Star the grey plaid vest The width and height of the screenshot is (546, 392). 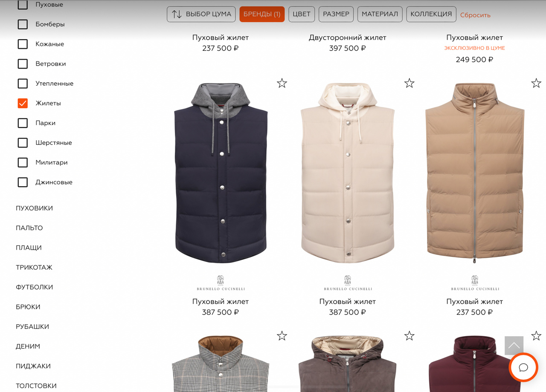[282, 336]
